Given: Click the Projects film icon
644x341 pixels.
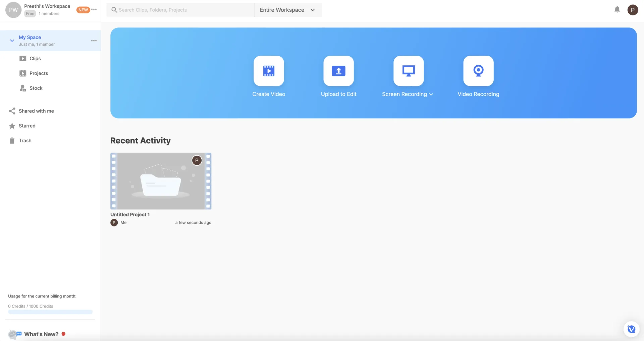Looking at the screenshot, I should tap(23, 73).
